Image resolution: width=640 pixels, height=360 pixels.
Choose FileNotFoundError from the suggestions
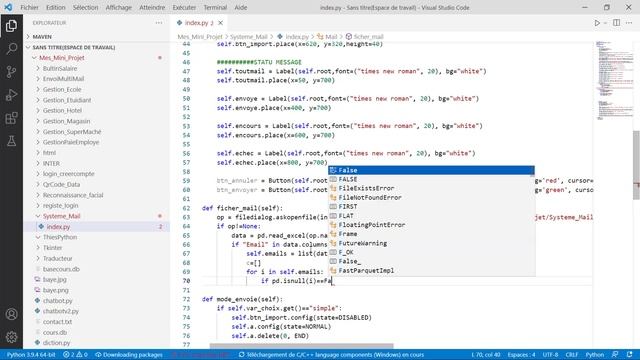[x=431, y=198]
